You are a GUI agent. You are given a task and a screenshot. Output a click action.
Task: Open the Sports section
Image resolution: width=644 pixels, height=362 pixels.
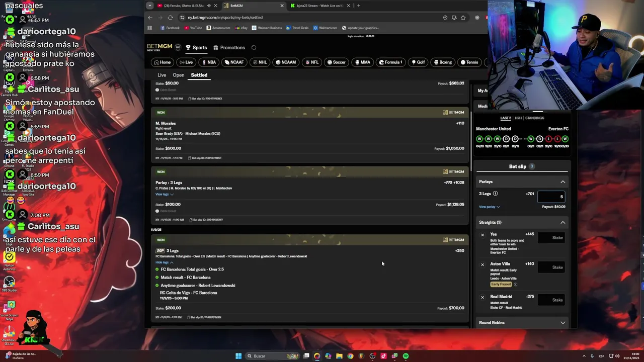click(x=196, y=48)
